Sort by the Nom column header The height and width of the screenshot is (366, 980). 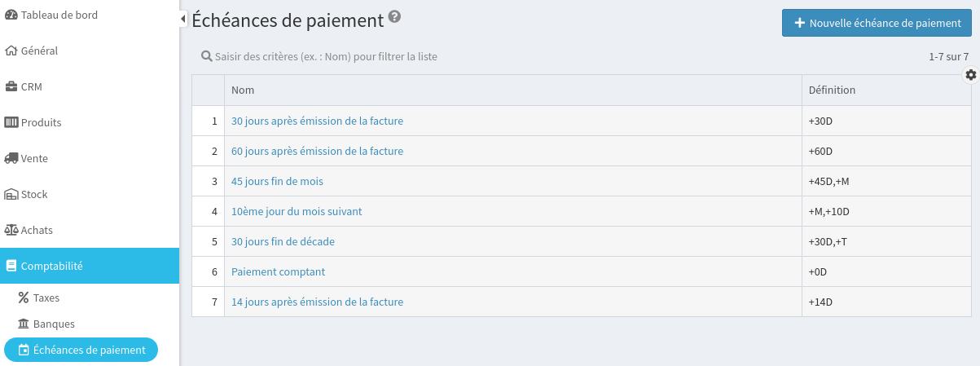(x=243, y=90)
